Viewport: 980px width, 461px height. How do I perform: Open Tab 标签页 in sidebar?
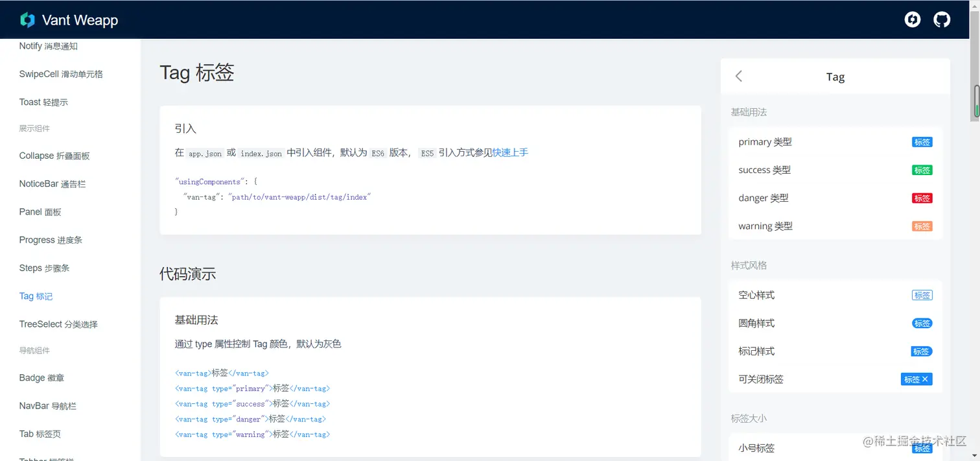click(x=40, y=434)
